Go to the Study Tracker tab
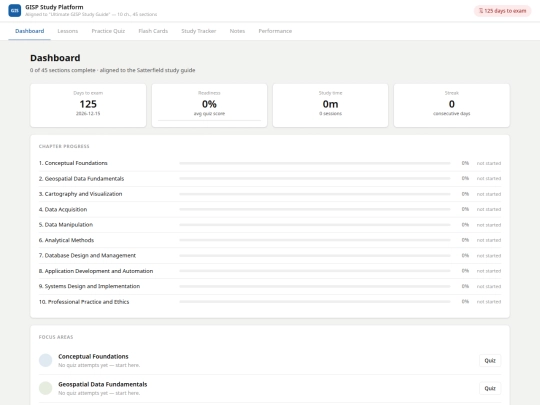540x405 pixels. [x=199, y=31]
